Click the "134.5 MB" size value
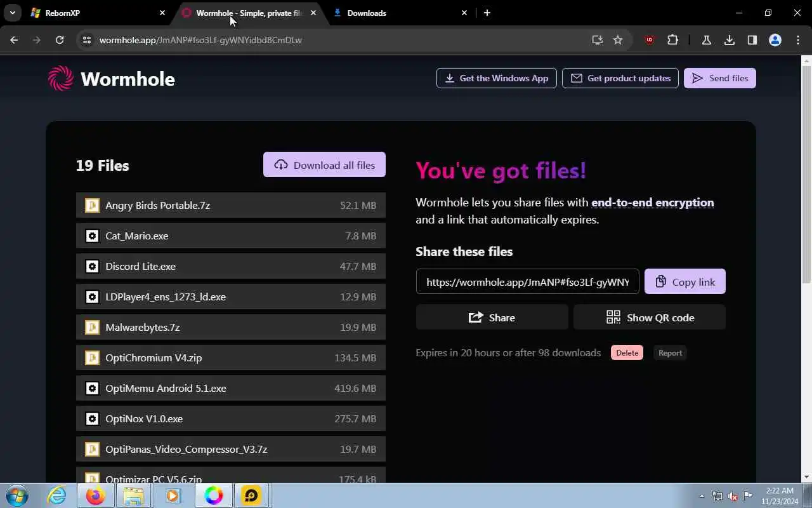The image size is (812, 508). (355, 358)
